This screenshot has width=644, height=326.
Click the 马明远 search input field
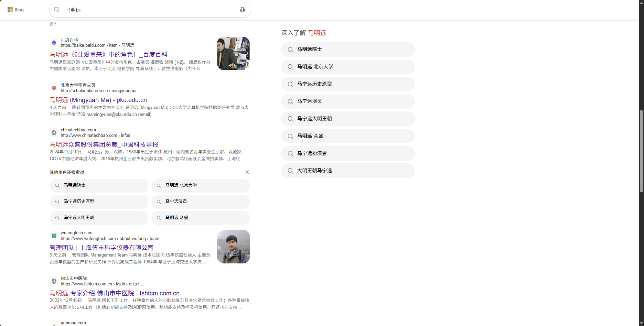tap(150, 10)
